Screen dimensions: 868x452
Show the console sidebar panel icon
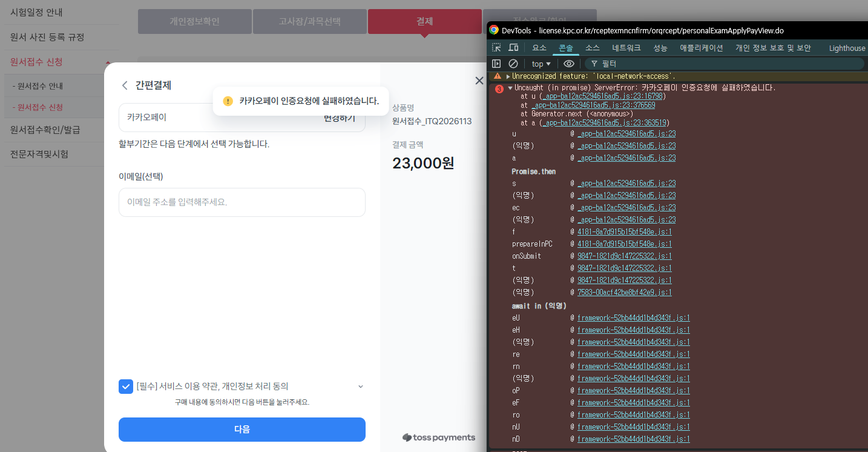pos(496,64)
